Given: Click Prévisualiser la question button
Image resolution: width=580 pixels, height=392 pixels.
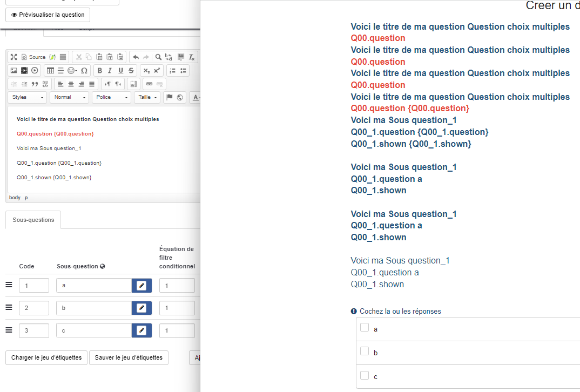Looking at the screenshot, I should point(48,15).
